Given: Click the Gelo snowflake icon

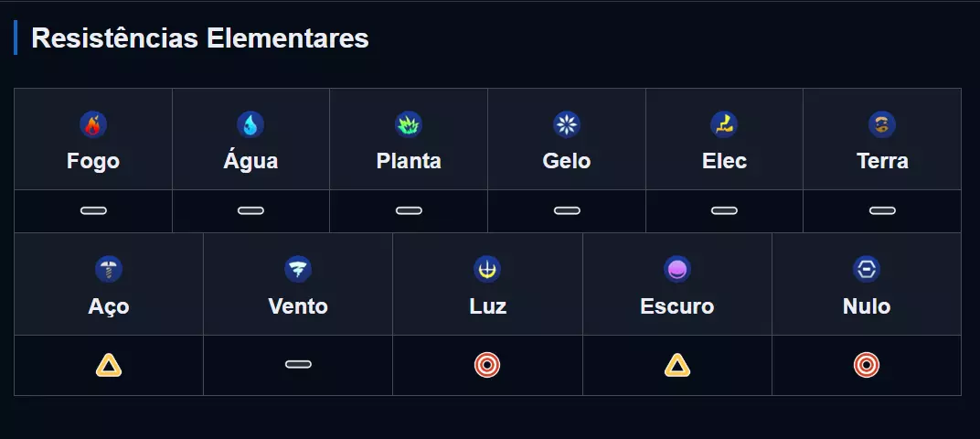Looking at the screenshot, I should click(x=567, y=124).
